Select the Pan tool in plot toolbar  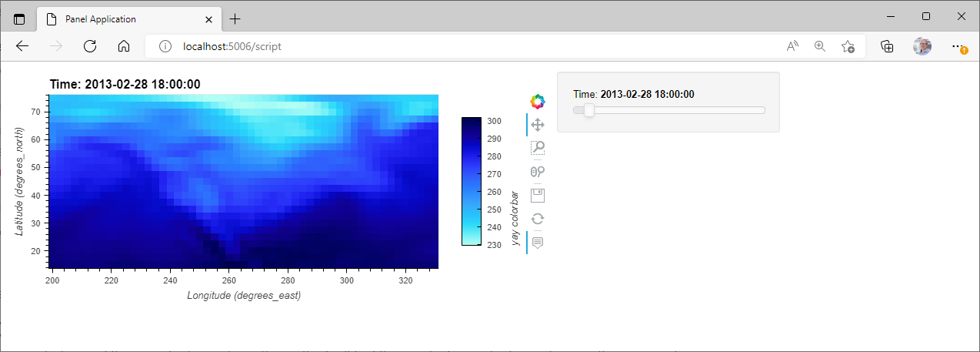coord(538,125)
